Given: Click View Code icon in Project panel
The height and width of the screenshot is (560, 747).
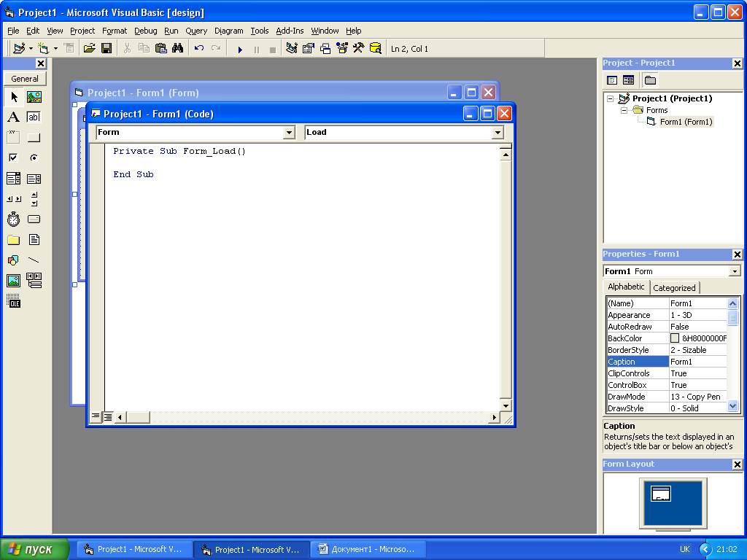Looking at the screenshot, I should click(x=612, y=80).
